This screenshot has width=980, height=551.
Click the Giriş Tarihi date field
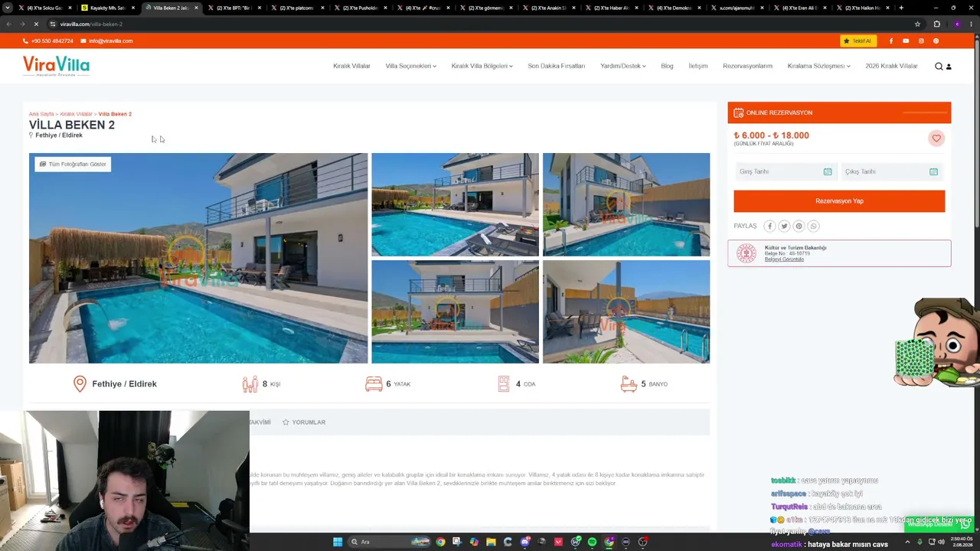[x=786, y=171]
